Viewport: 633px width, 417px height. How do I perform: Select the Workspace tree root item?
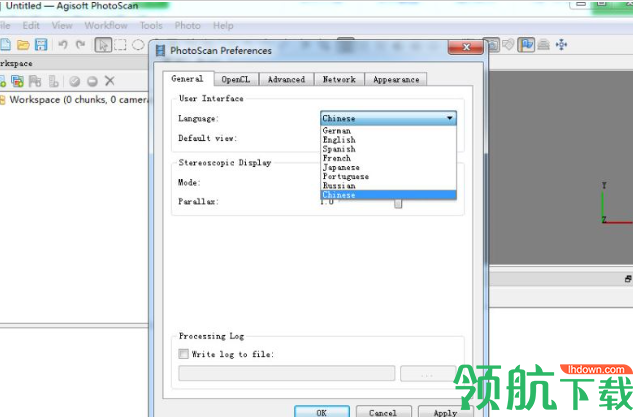77,100
